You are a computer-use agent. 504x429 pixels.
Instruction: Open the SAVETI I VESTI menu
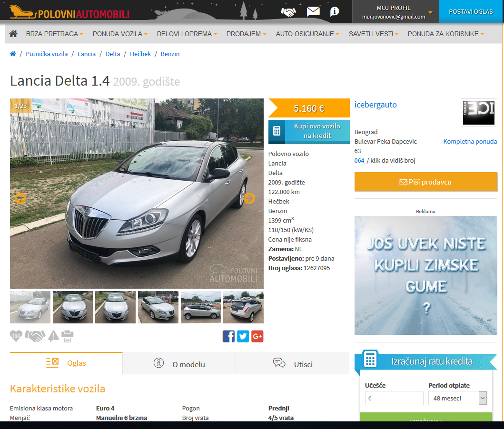(x=374, y=34)
